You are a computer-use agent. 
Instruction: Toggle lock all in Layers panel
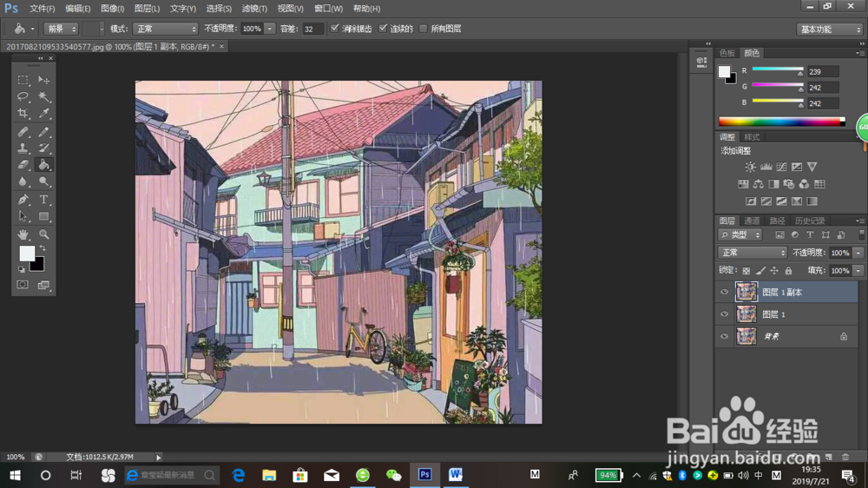788,270
